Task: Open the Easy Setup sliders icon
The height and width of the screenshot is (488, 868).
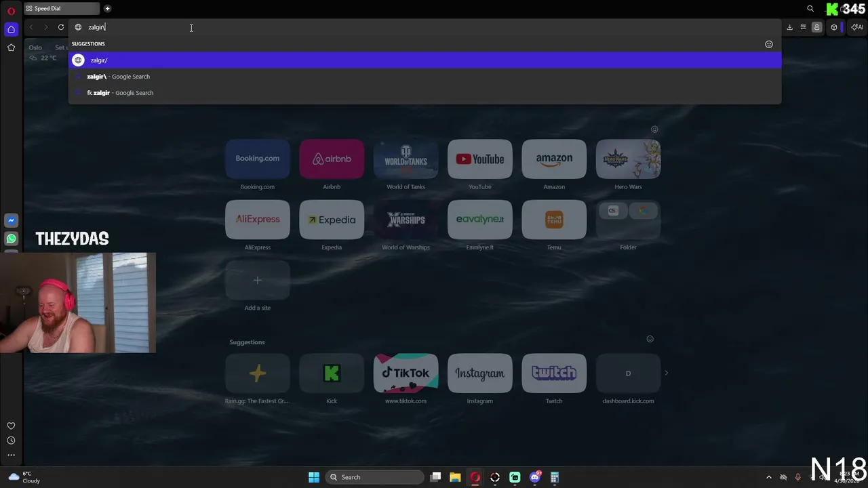Action: point(803,27)
